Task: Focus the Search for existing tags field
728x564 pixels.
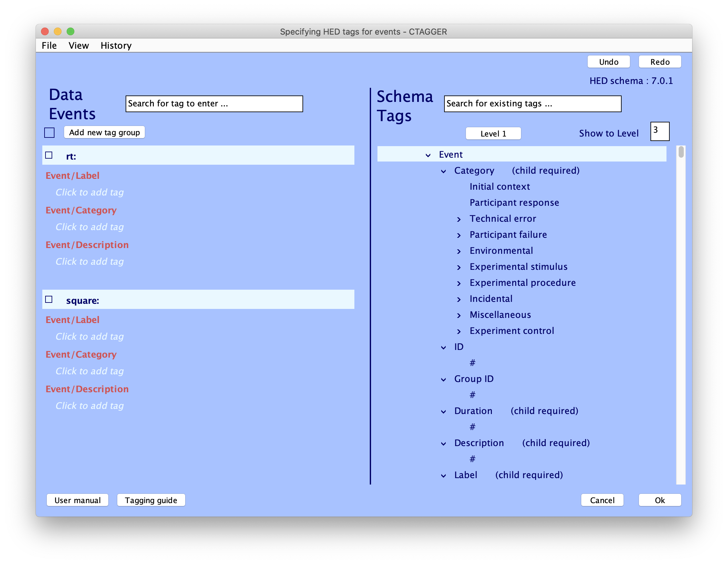Action: tap(532, 104)
